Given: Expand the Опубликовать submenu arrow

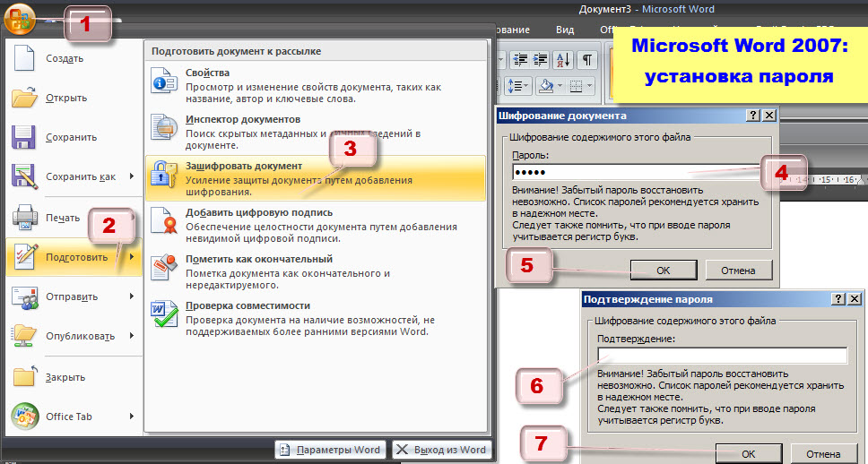Looking at the screenshot, I should pos(132,336).
